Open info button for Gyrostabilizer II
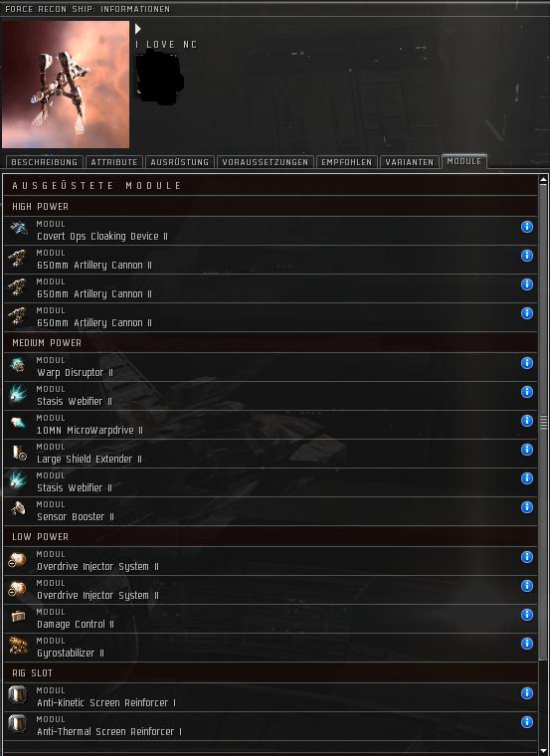 tap(527, 644)
